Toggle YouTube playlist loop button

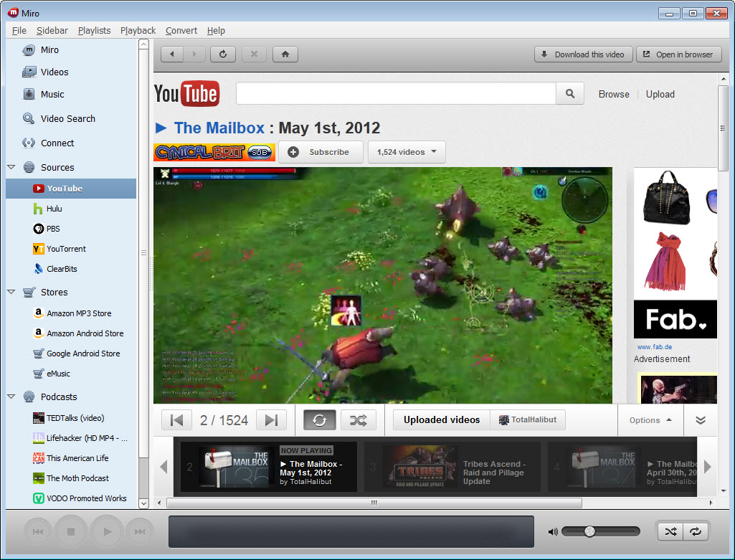(319, 420)
